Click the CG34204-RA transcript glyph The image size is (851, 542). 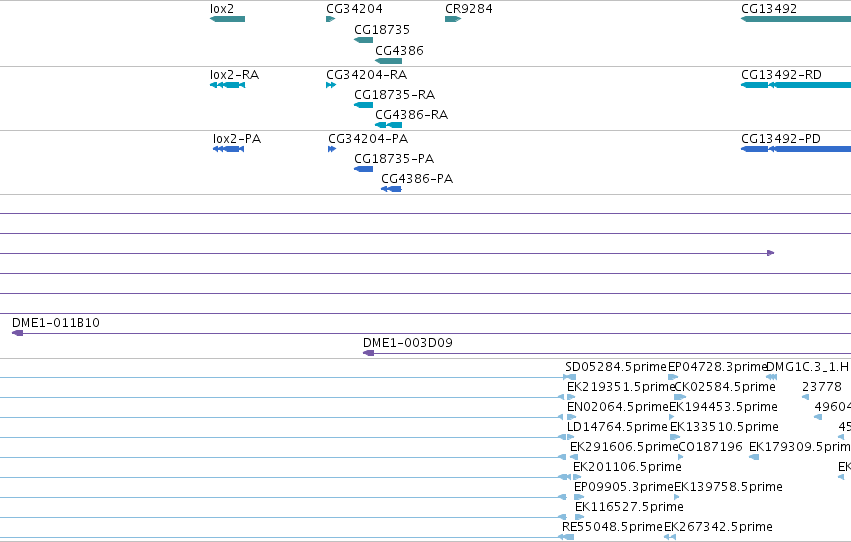click(x=331, y=85)
